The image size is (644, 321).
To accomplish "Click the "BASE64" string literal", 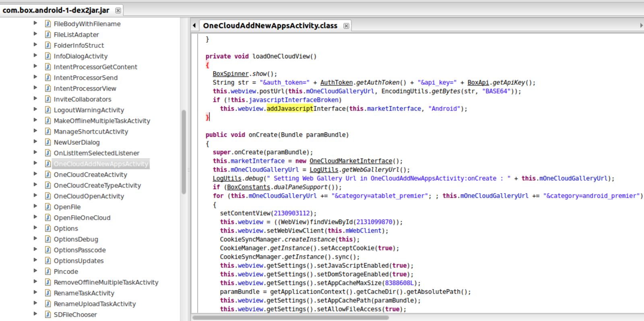I will click(496, 91).
